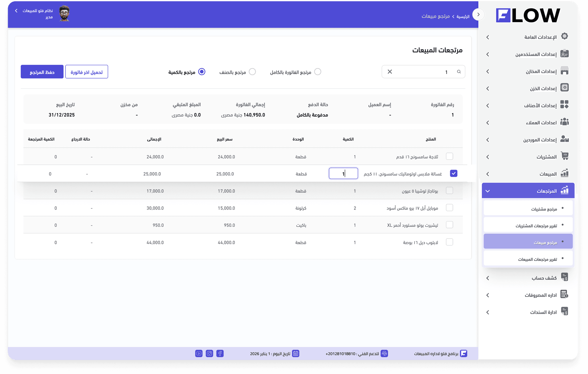Select return by item radio button
This screenshot has height=374, width=588.
(252, 72)
